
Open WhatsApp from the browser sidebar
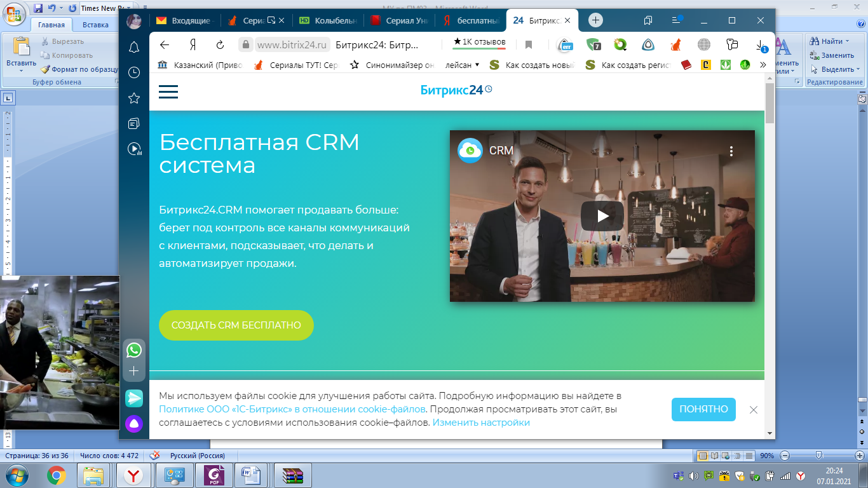coord(134,349)
